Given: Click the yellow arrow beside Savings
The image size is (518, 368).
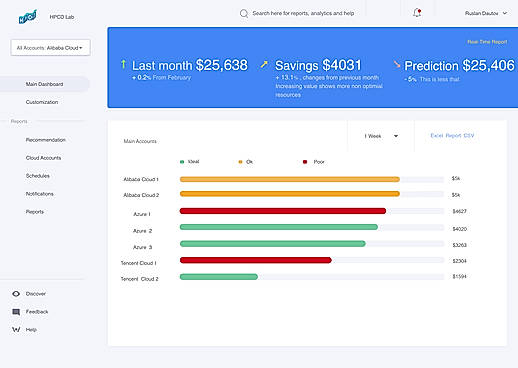Looking at the screenshot, I should click(264, 64).
